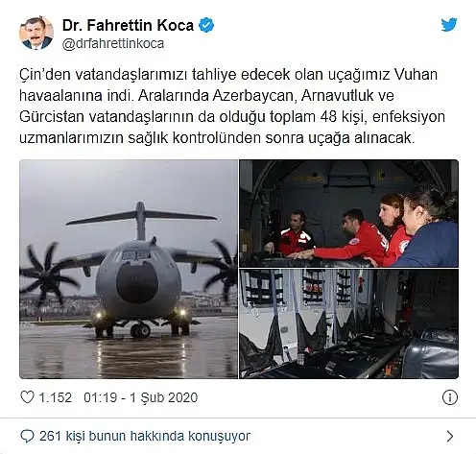
Task: Click the reply speech bubble icon
Action: point(27,436)
